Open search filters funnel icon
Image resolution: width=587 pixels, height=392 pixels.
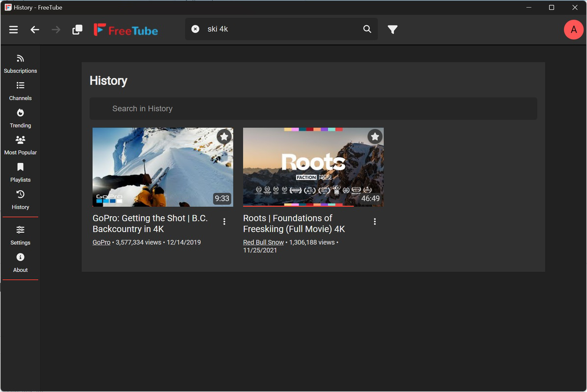click(x=392, y=29)
